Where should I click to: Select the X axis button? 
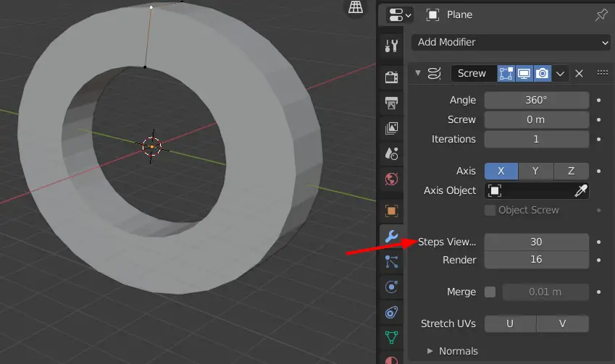[501, 172]
